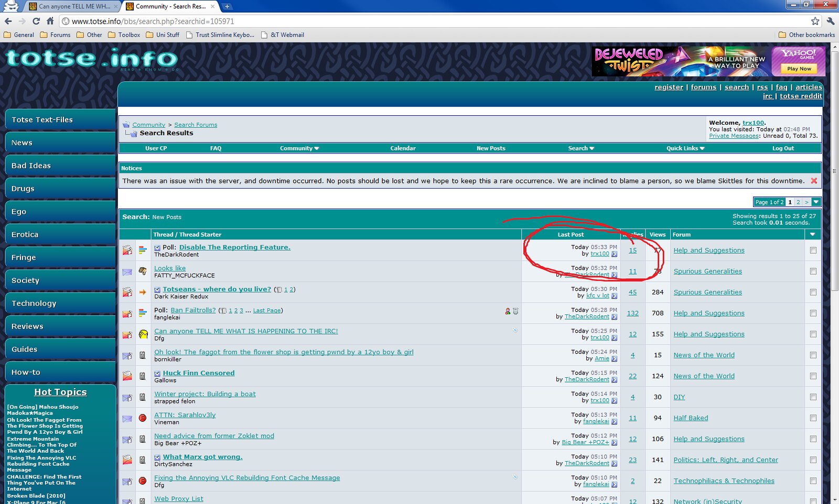Image resolution: width=839 pixels, height=504 pixels.
Task: Open the Trust Slimline Keyboard bookmark
Action: coord(220,35)
